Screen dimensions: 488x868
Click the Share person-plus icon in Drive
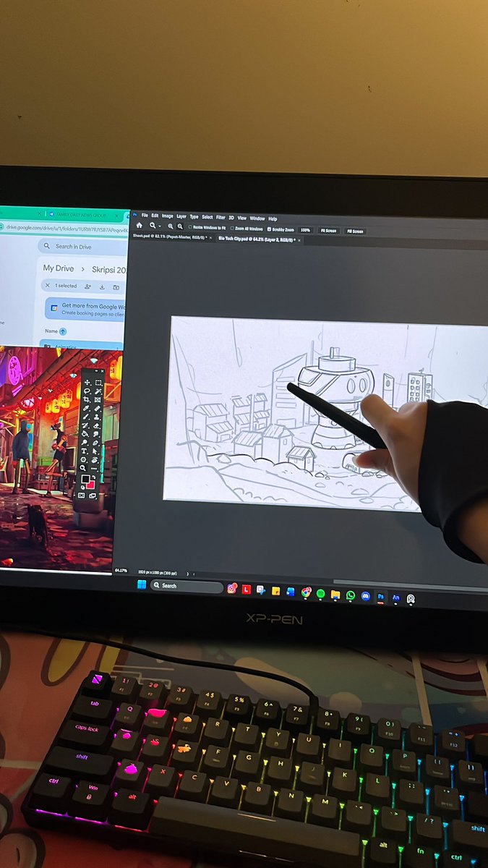[88, 286]
